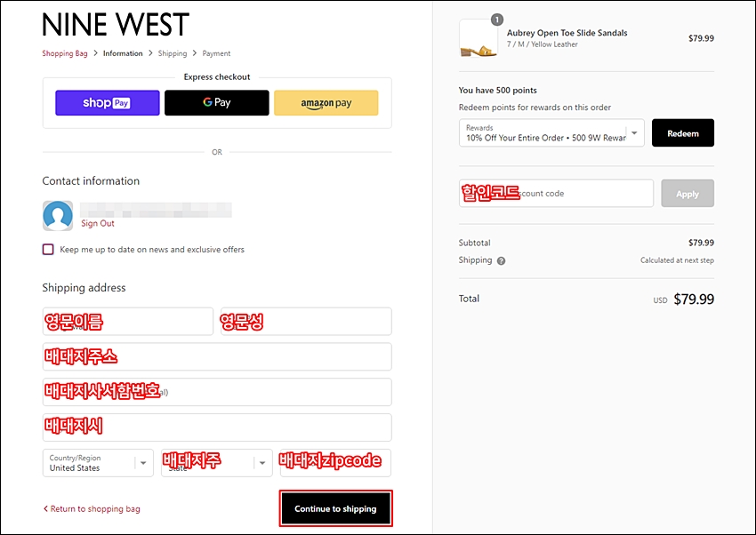Pay with Google Pay express checkout
756x535 pixels.
[x=217, y=102]
